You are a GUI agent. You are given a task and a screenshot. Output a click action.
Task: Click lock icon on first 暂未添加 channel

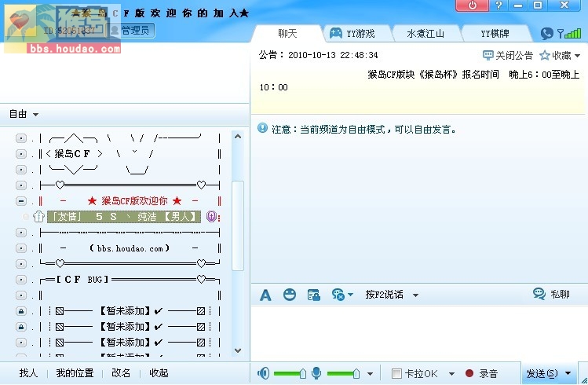pos(21,311)
